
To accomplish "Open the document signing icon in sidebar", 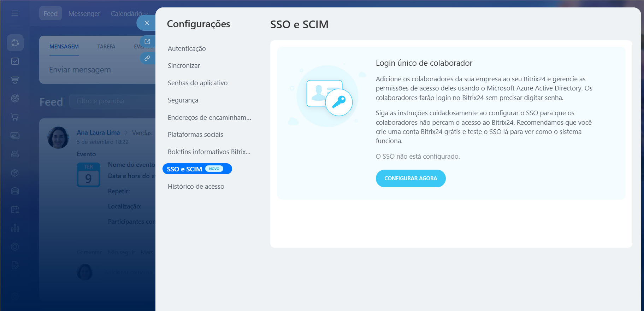I will click(15, 265).
